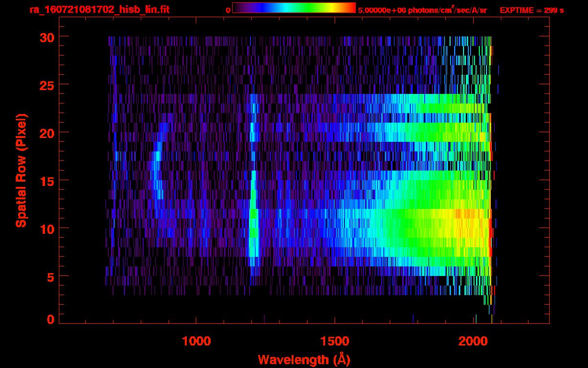Click the rainbow color scale bar
588x368 pixels.
294,8
